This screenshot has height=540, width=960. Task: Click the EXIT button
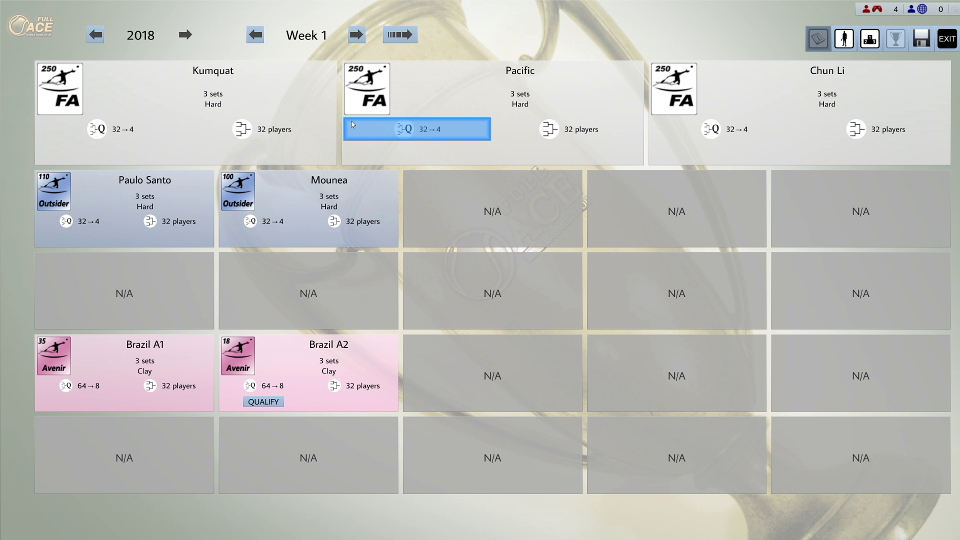coord(946,38)
